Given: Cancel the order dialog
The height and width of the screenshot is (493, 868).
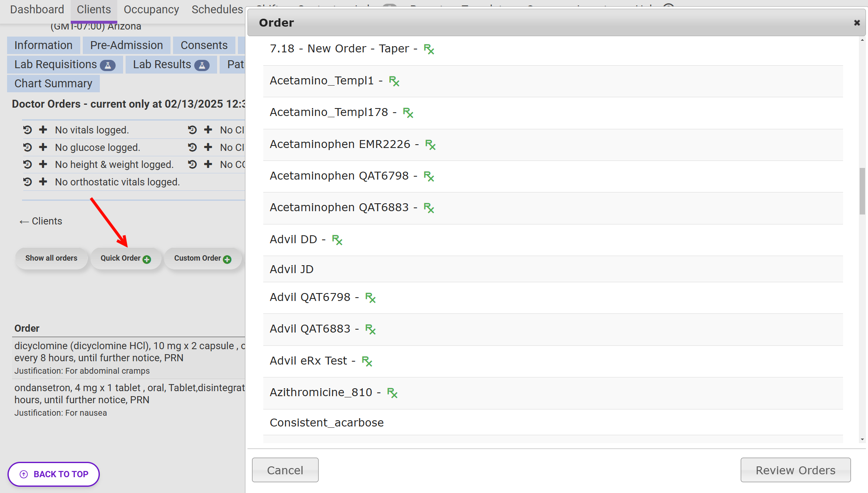Looking at the screenshot, I should (x=285, y=470).
